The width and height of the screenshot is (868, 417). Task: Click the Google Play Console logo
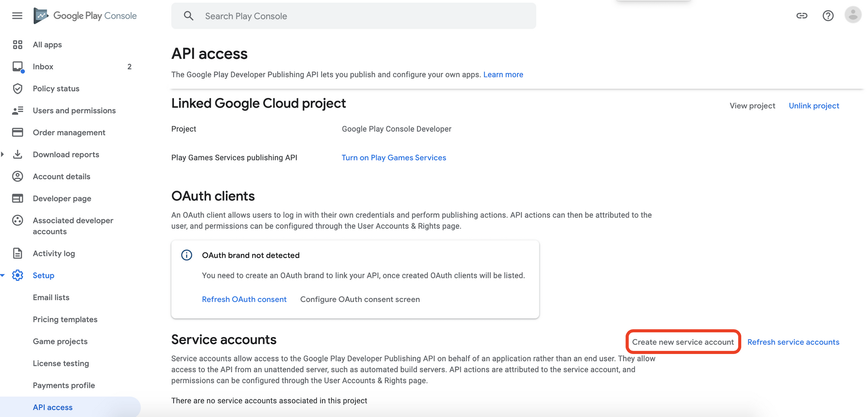[x=85, y=16]
